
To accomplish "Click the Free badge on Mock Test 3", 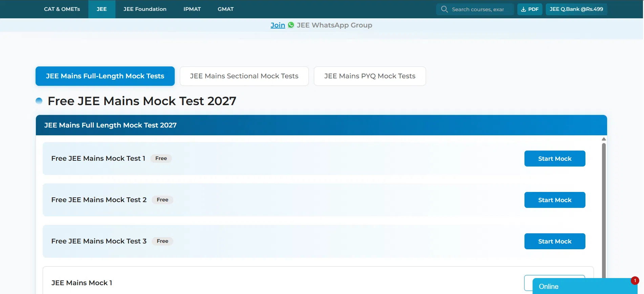I will pos(163,241).
